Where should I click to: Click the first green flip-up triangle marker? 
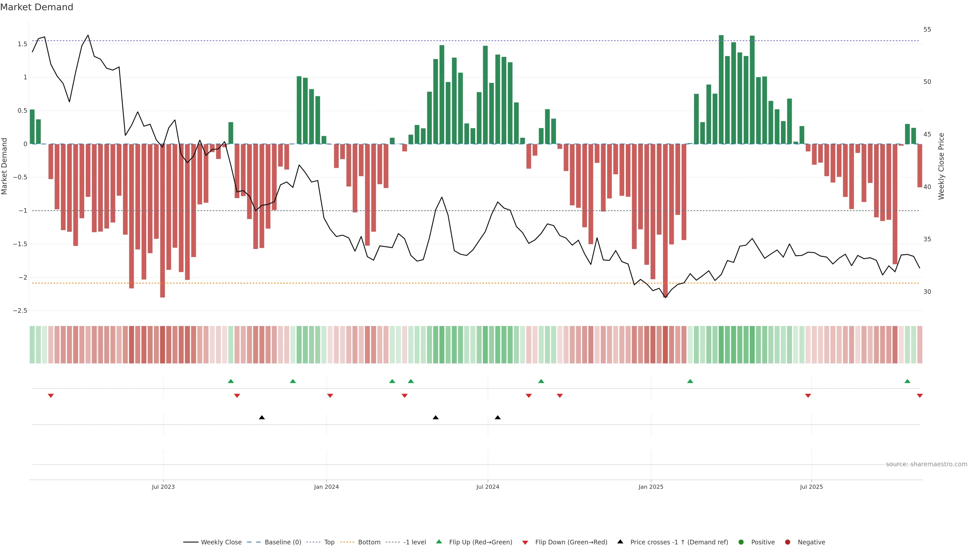pyautogui.click(x=230, y=381)
